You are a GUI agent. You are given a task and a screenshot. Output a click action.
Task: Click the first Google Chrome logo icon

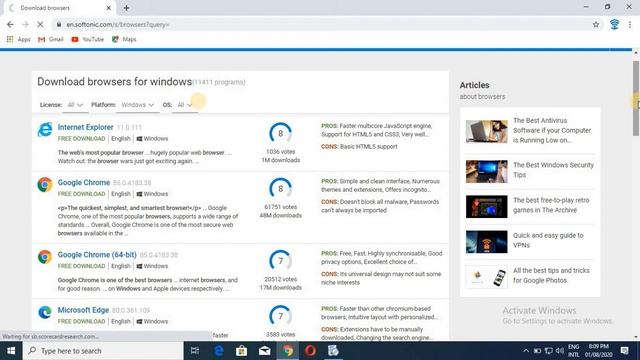45,184
